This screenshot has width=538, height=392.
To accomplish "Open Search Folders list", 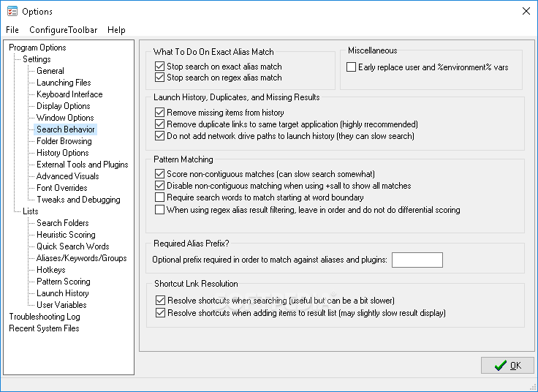I will click(x=62, y=223).
